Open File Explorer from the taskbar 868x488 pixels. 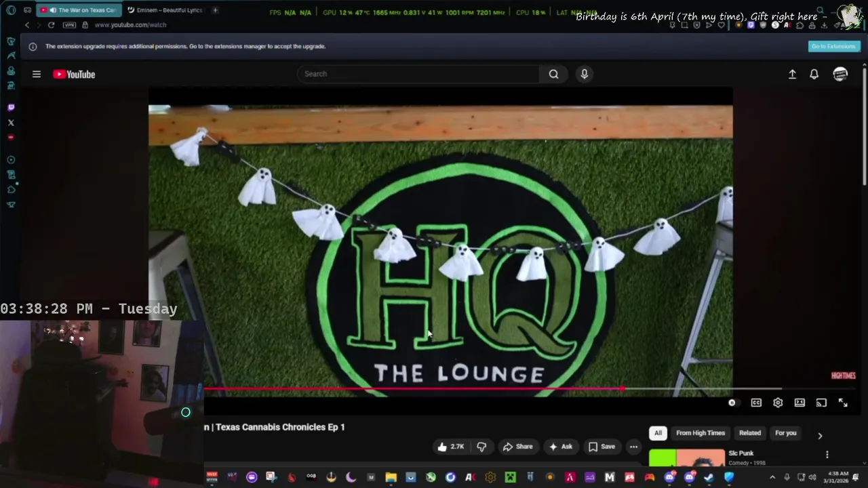click(x=391, y=478)
